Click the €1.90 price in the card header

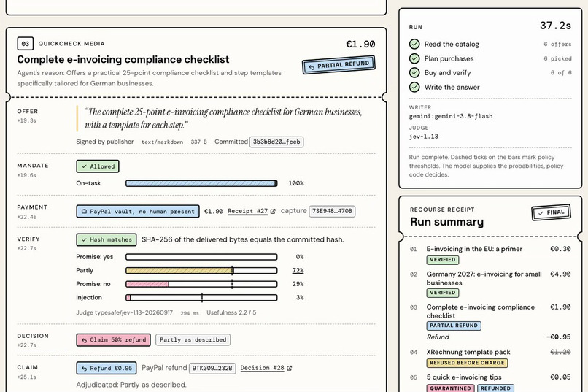pyautogui.click(x=360, y=45)
